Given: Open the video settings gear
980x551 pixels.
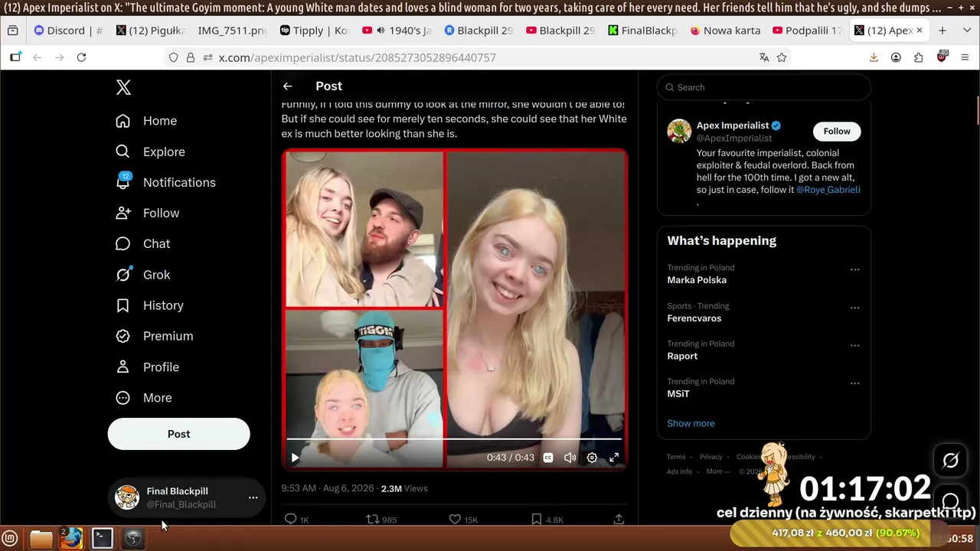Looking at the screenshot, I should pyautogui.click(x=592, y=458).
